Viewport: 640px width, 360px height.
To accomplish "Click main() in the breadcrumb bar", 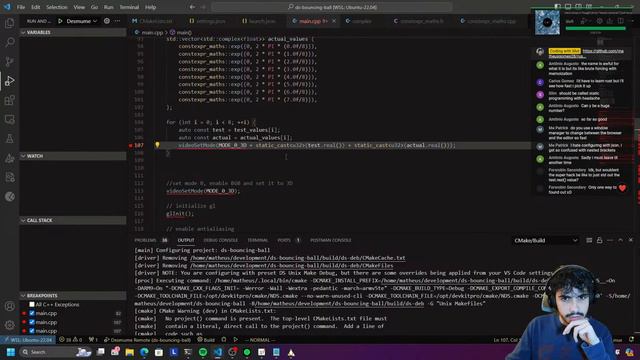I will click(x=180, y=32).
